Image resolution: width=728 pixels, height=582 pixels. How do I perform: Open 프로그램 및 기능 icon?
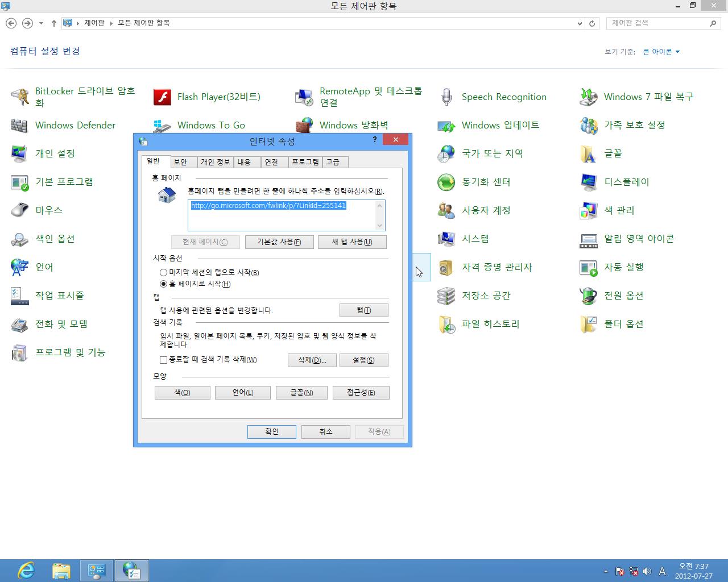(20, 352)
